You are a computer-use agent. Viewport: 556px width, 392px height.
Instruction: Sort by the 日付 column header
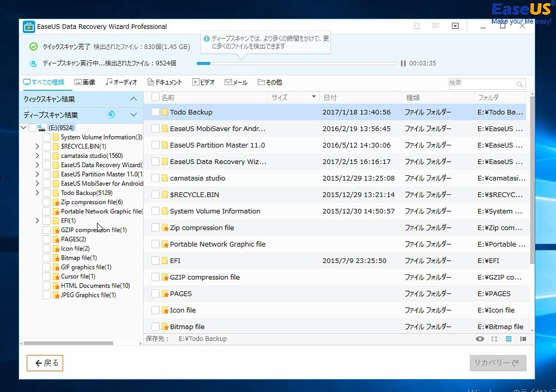click(360, 97)
